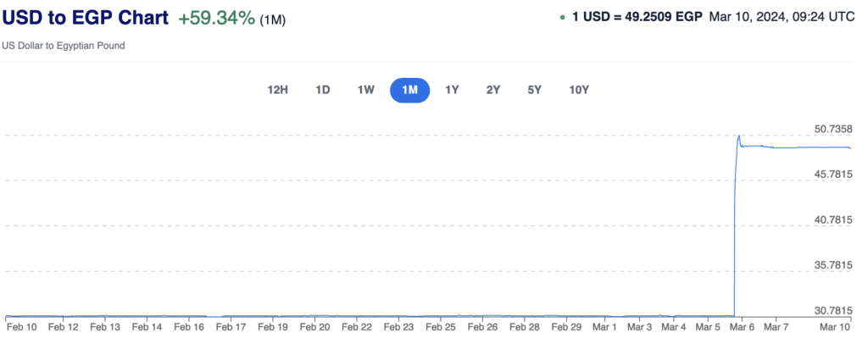
Task: Choose the 1W range option
Action: pyautogui.click(x=365, y=90)
